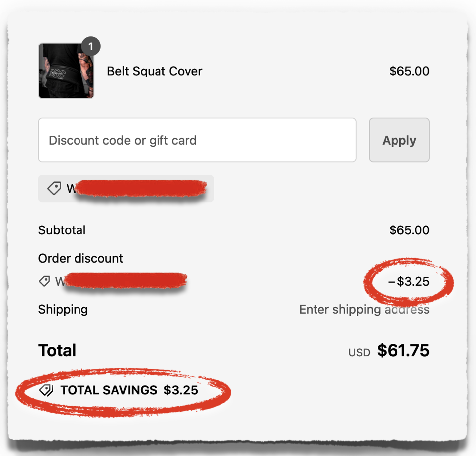This screenshot has width=476, height=456.
Task: Click the Belt Squat Cover product name
Action: point(155,71)
